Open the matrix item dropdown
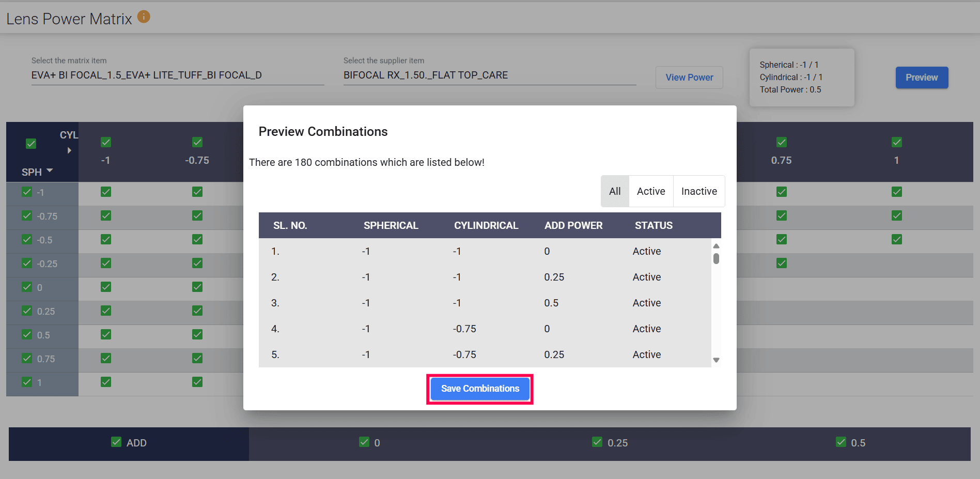The width and height of the screenshot is (980, 479). coord(177,75)
